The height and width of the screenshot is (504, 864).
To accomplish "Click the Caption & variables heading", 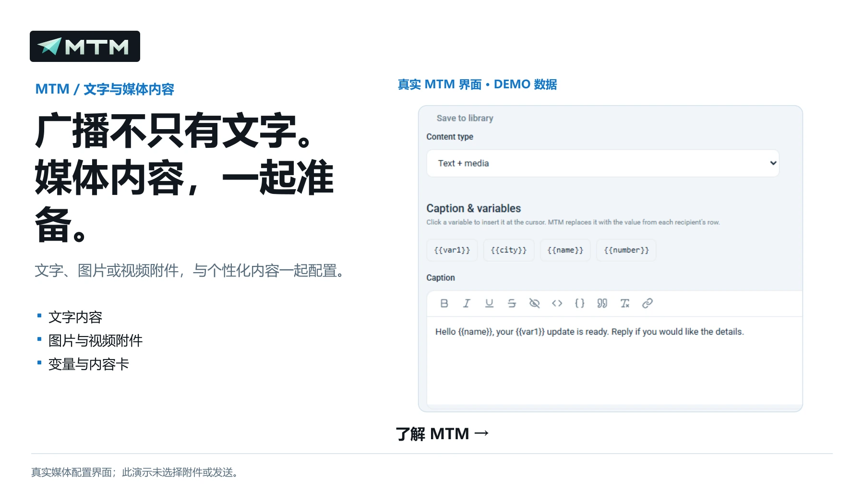I will tap(474, 208).
